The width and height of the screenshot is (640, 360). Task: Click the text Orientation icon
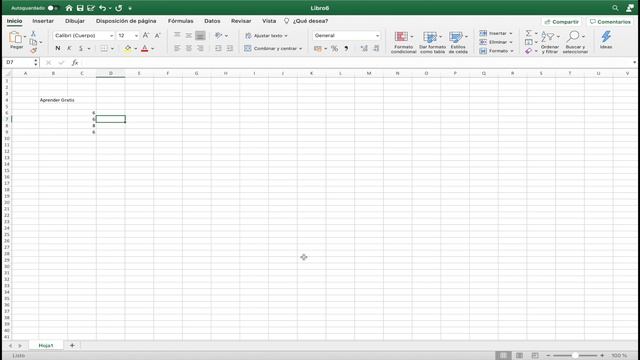tap(219, 36)
